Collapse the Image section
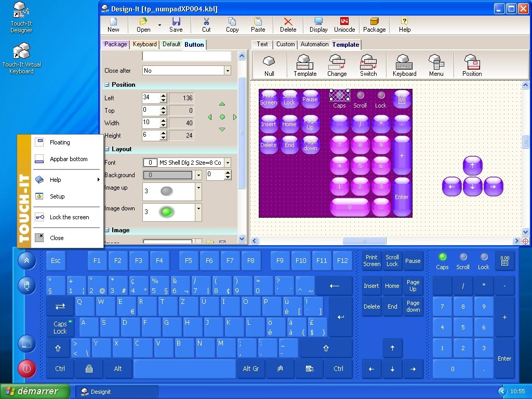 107,230
